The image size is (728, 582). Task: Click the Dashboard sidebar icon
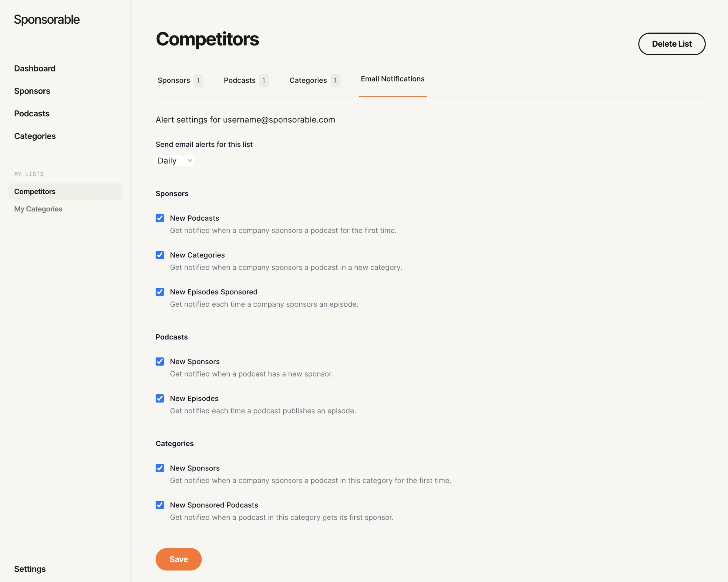35,68
